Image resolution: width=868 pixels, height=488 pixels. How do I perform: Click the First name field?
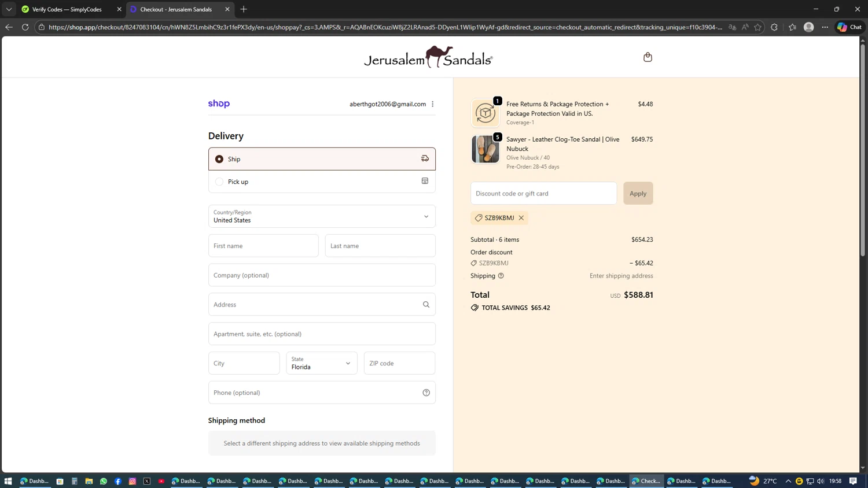(x=263, y=246)
